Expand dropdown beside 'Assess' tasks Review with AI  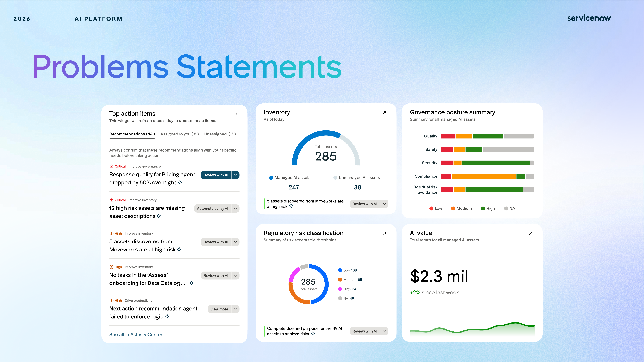(x=236, y=276)
